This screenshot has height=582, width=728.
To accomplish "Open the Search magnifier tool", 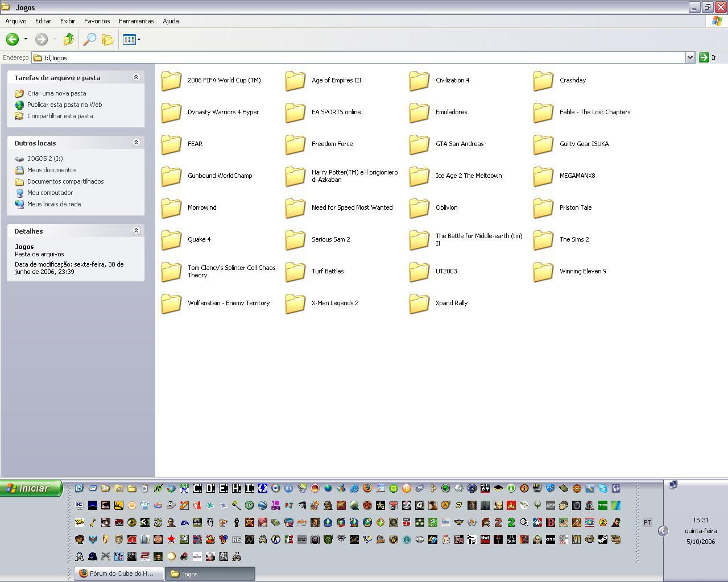I will click(x=89, y=39).
